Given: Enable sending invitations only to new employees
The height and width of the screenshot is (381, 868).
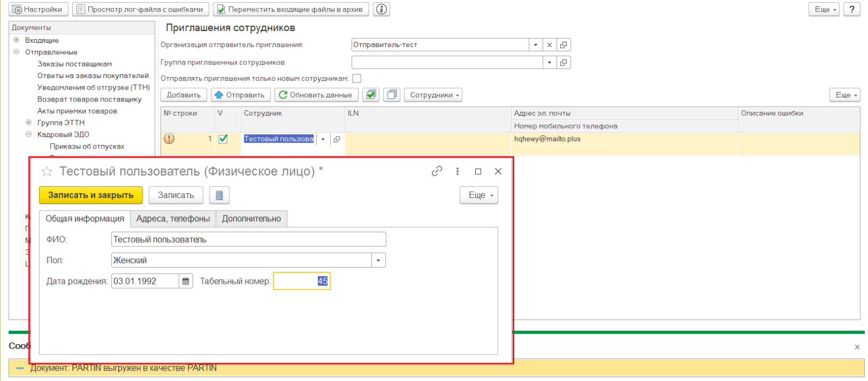Looking at the screenshot, I should click(356, 79).
